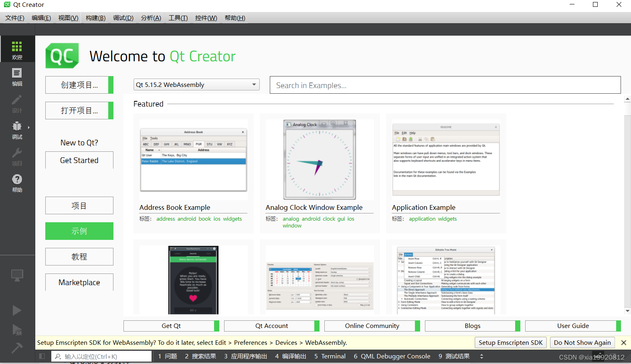Switch to the 项目 tab
Screen dimensions: 631x364
click(79, 205)
